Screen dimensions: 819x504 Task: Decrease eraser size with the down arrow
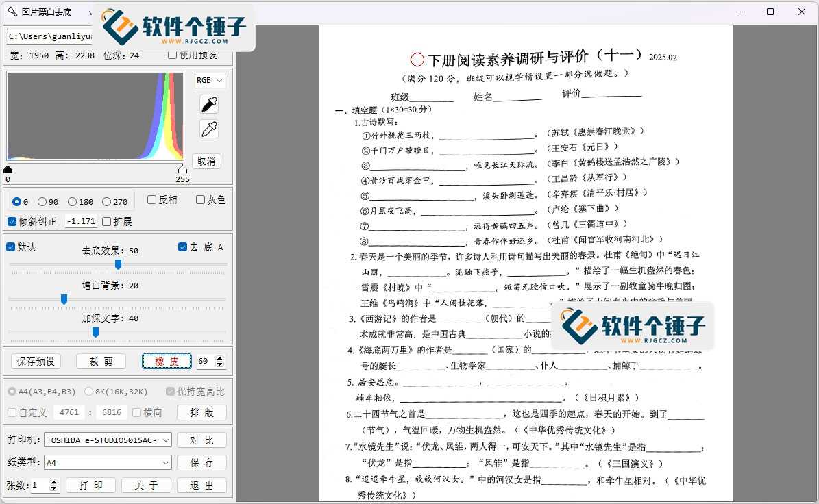[220, 364]
